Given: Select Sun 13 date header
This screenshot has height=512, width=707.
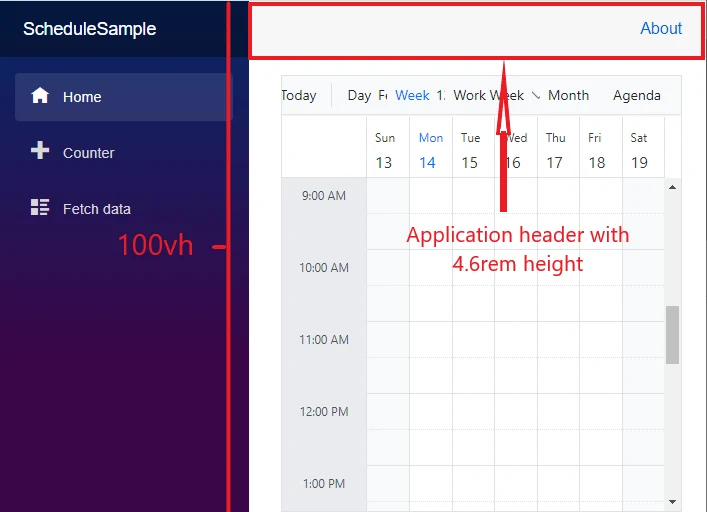Looking at the screenshot, I should click(388, 147).
